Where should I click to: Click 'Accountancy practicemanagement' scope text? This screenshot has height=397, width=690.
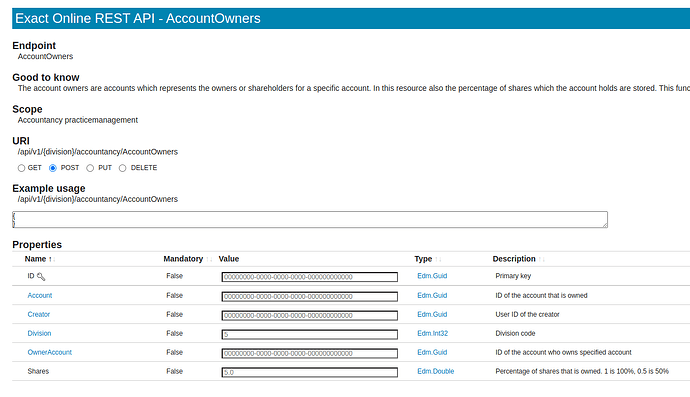[78, 120]
